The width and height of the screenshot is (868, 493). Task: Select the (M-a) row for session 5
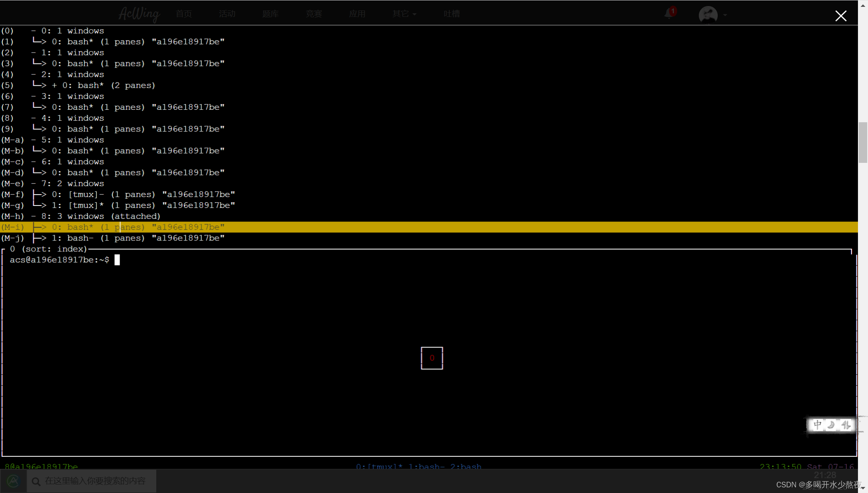click(x=429, y=140)
